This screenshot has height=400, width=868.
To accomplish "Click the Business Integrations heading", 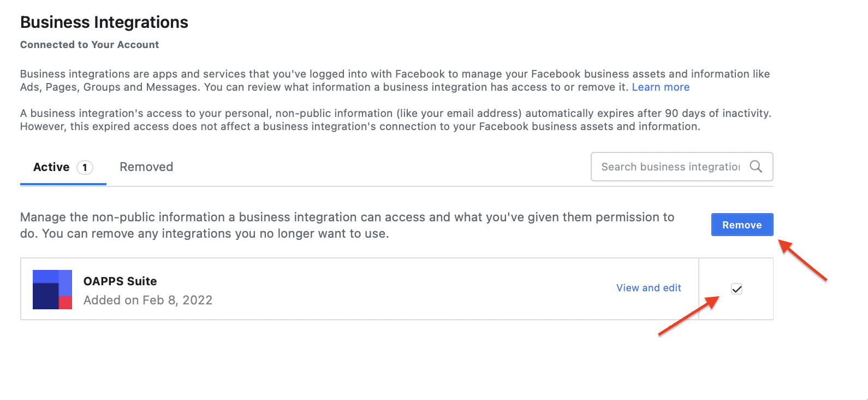I will (104, 22).
